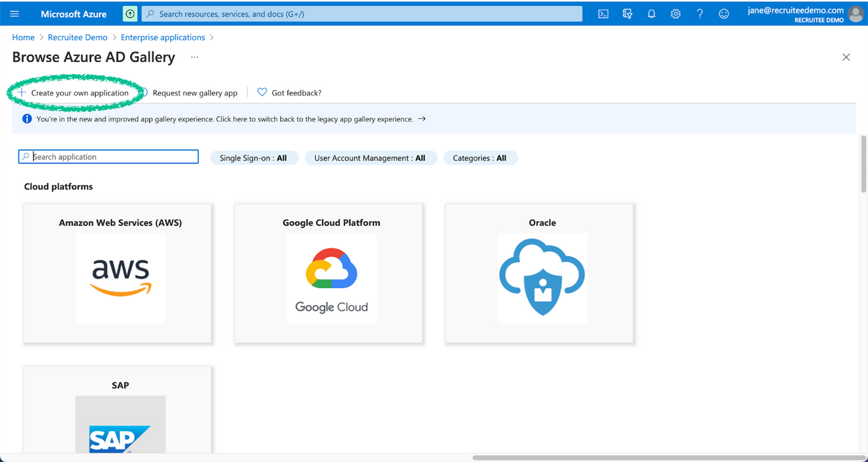Click the blue info icon in the banner

tap(27, 119)
